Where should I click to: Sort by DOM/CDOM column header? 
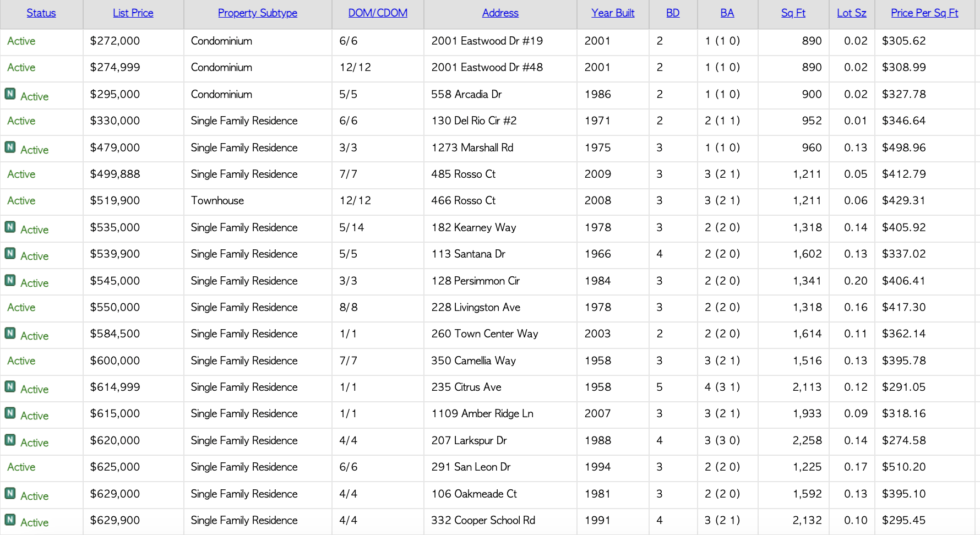click(x=378, y=13)
